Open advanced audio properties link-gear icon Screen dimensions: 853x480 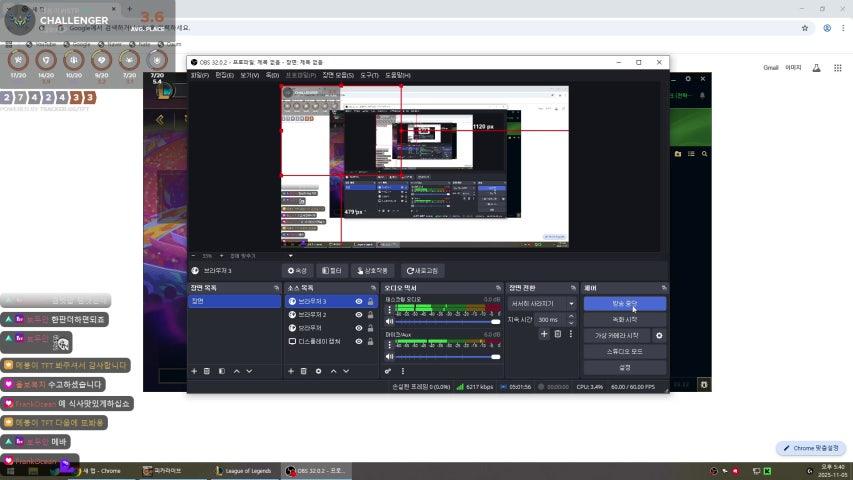pos(388,371)
